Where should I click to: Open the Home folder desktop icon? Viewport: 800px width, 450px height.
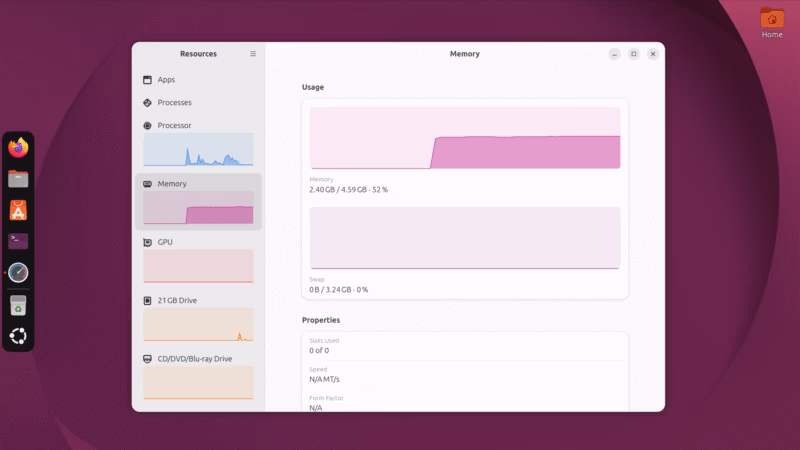point(772,23)
